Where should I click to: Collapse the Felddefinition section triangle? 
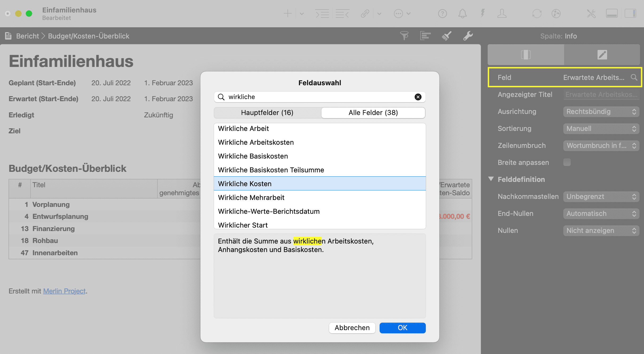tap(491, 179)
